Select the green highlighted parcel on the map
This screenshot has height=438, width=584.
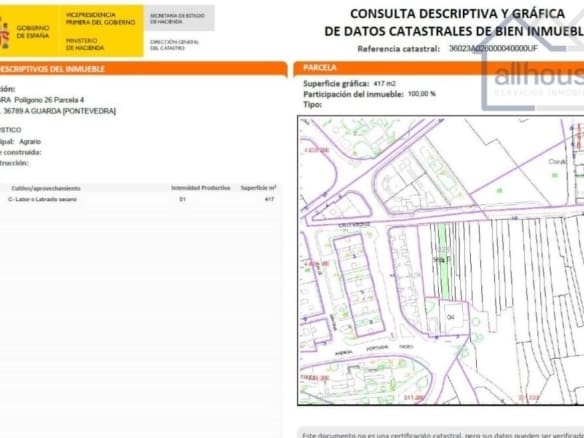click(442, 261)
